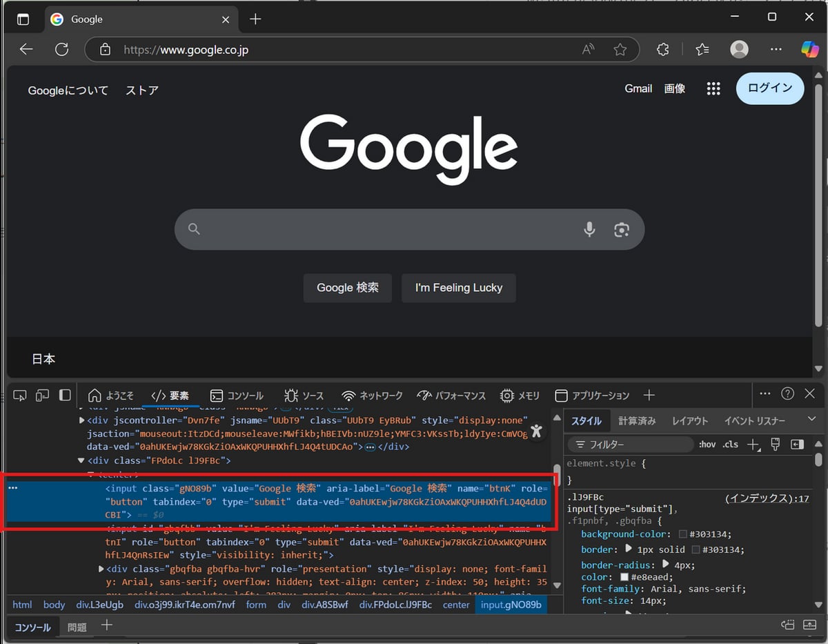Switch to レイアウト pane
This screenshot has width=828, height=644.
[x=690, y=420]
